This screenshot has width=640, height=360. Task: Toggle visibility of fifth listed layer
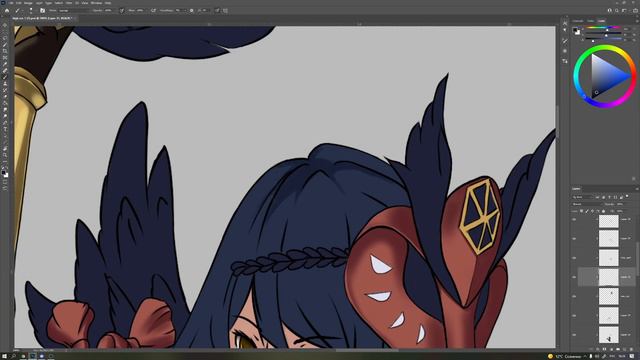coord(573,296)
